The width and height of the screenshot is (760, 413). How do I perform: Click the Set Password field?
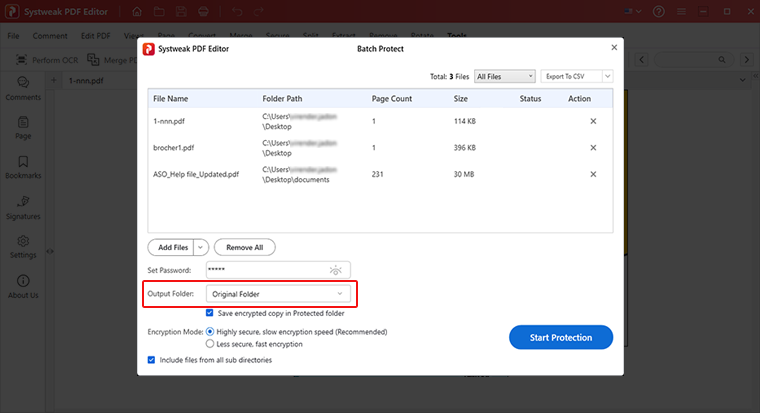pos(278,270)
